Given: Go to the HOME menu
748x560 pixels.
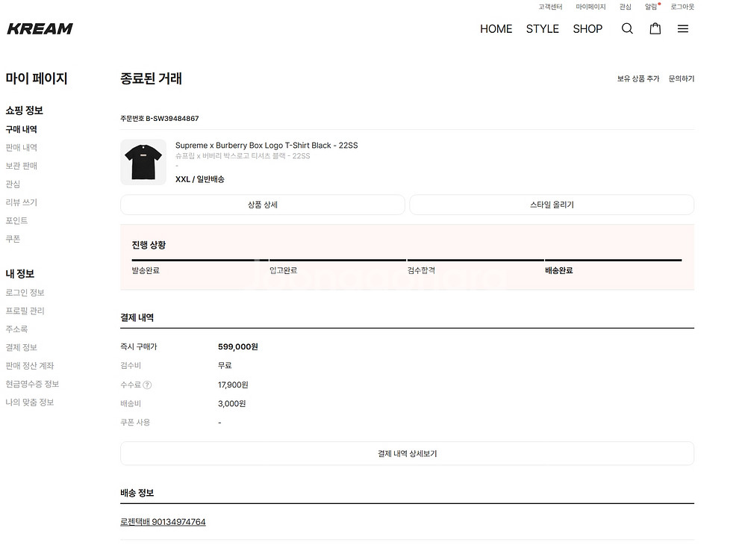Looking at the screenshot, I should pyautogui.click(x=496, y=29).
